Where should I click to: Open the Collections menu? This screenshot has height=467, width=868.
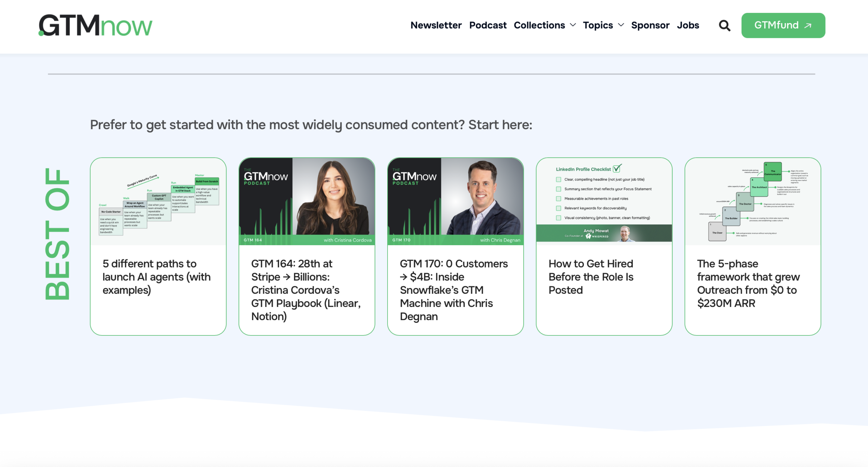(539, 25)
